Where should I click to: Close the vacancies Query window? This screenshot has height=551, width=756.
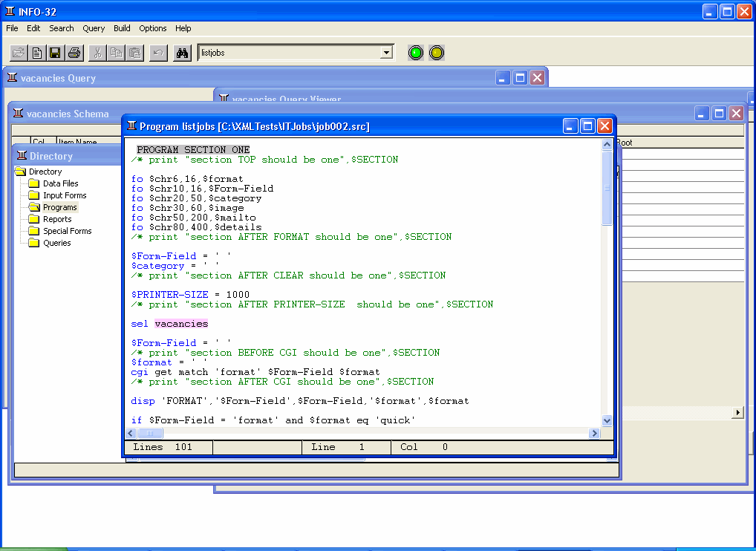tap(537, 78)
